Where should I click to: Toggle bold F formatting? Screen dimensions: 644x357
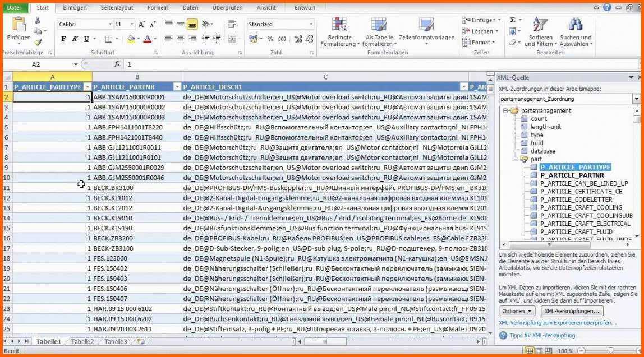[x=63, y=39]
